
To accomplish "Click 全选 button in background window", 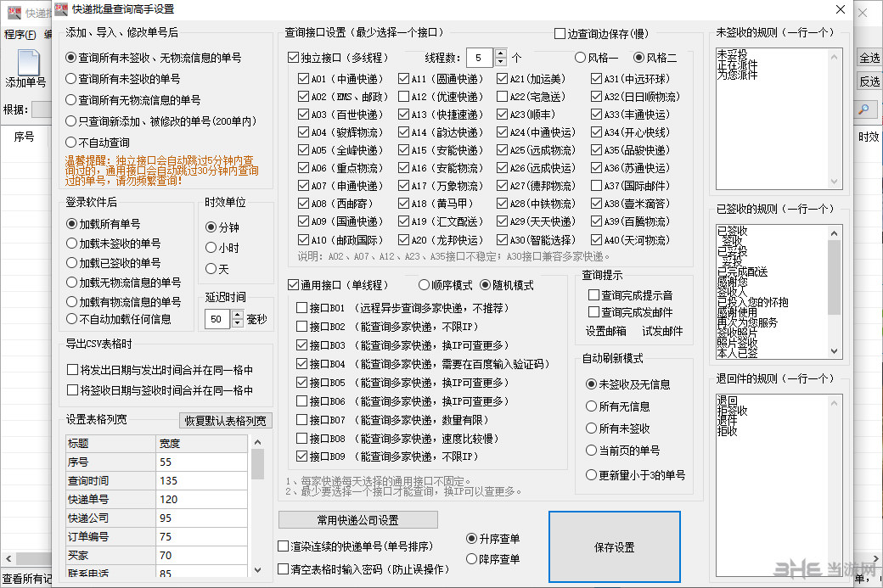I will (869, 58).
